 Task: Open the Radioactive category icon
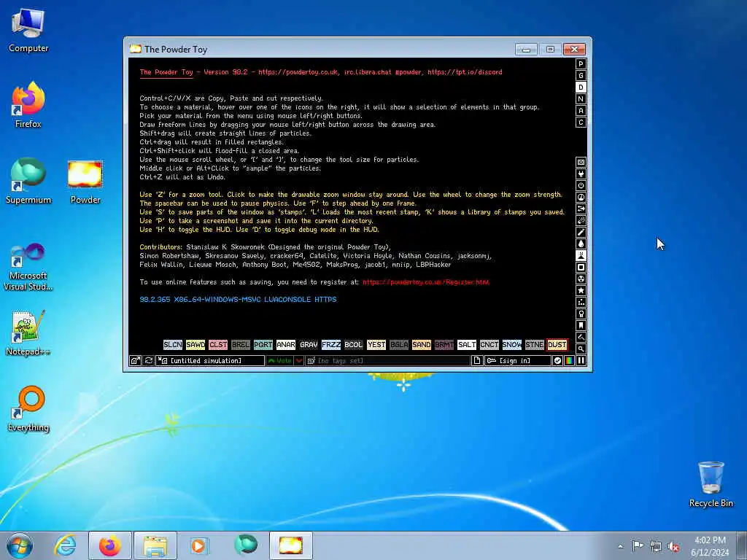pos(581,279)
